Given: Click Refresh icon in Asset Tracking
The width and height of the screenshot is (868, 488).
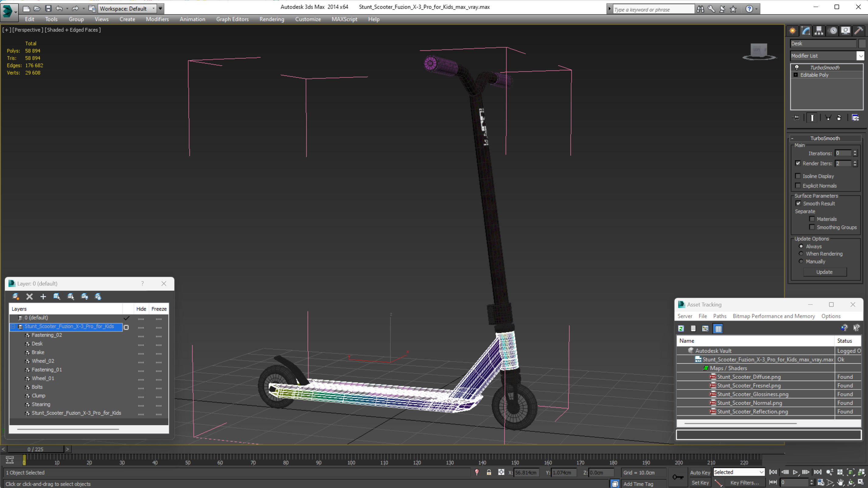Looking at the screenshot, I should coord(681,328).
